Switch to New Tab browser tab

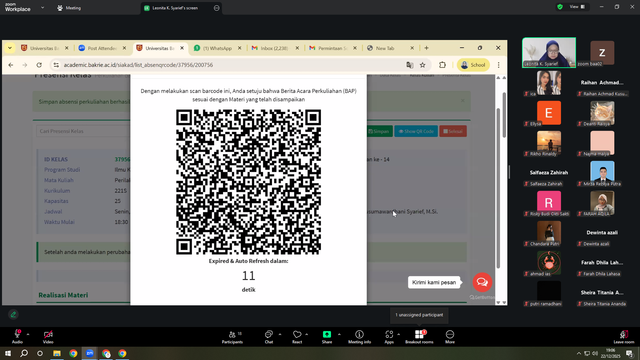[385, 48]
